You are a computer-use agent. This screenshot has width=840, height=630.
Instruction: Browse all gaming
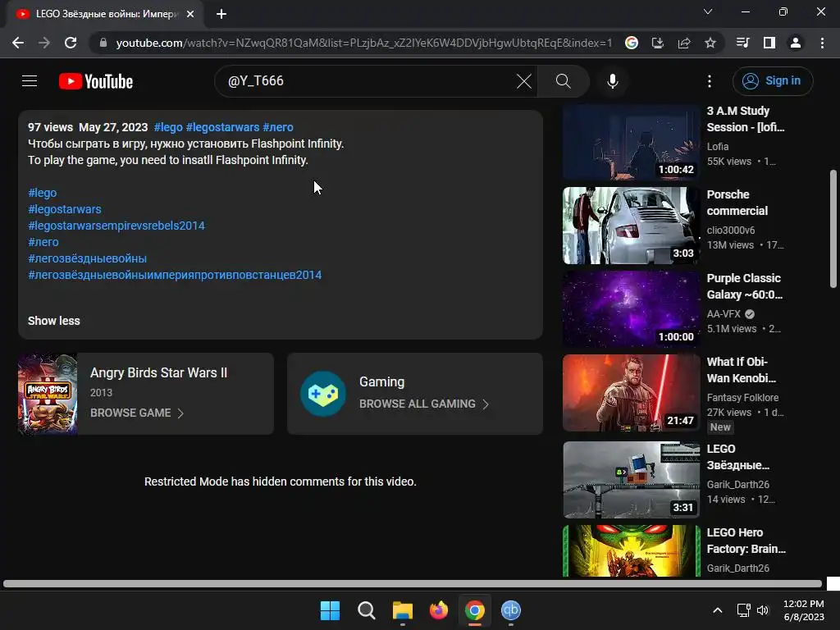click(424, 404)
